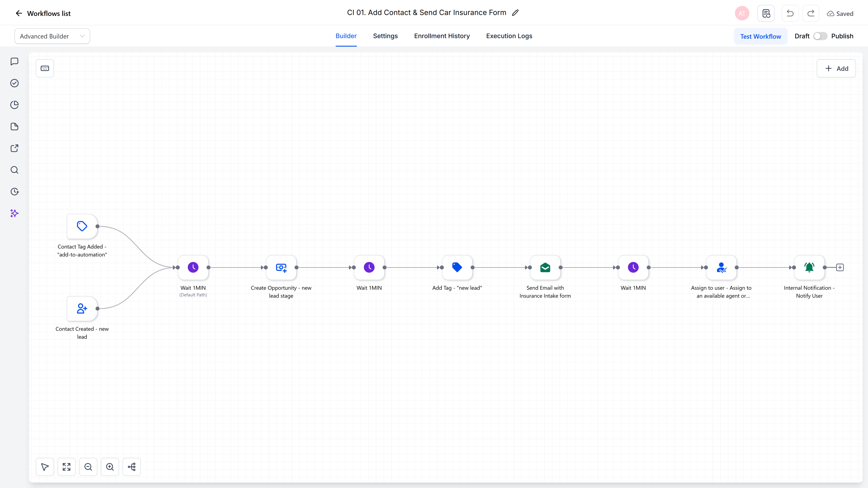Open the sticky note sidebar icon

pos(14,127)
